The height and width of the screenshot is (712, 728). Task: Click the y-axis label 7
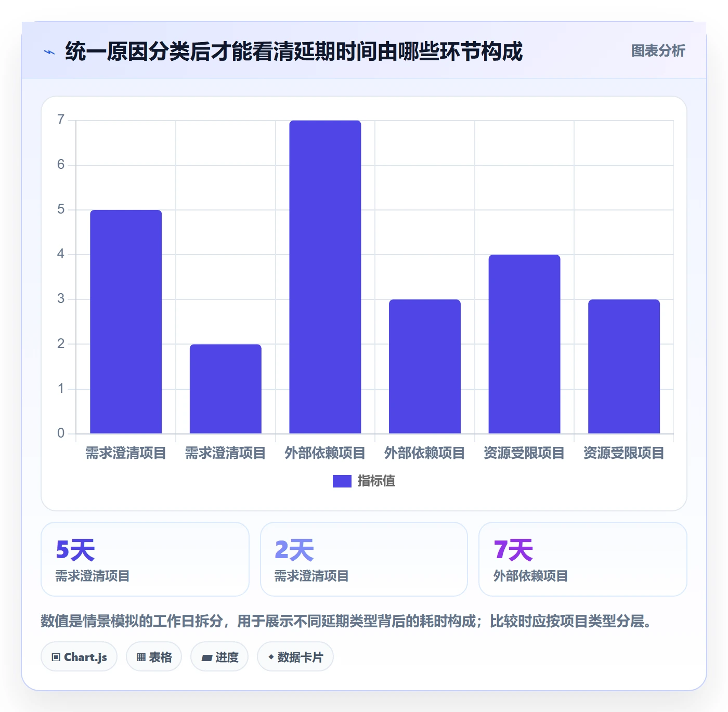point(61,120)
